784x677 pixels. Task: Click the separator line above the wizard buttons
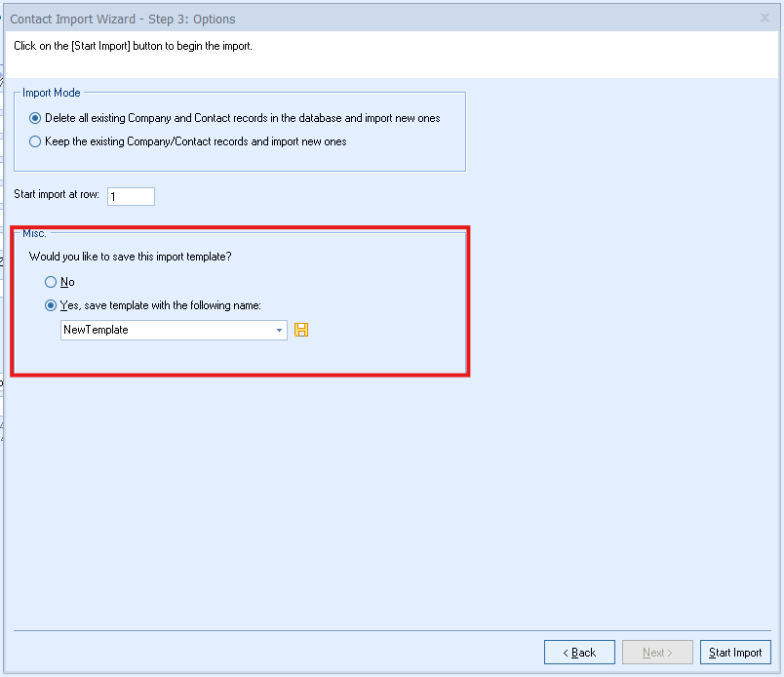click(390, 630)
